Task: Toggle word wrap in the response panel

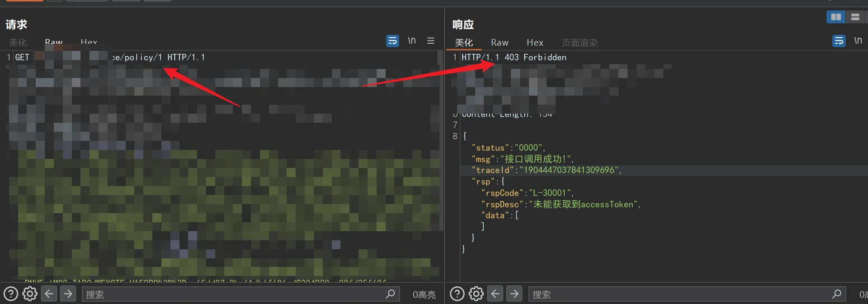Action: pyautogui.click(x=839, y=41)
